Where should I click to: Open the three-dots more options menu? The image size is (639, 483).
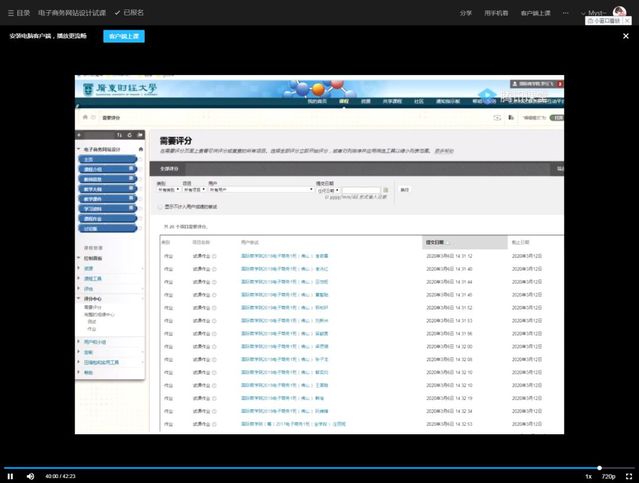[x=566, y=12]
